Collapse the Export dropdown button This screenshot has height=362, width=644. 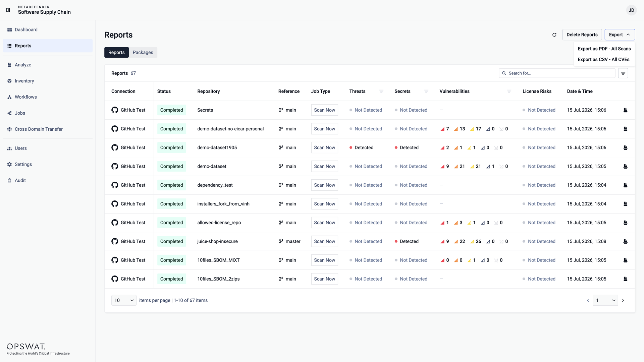pos(620,35)
